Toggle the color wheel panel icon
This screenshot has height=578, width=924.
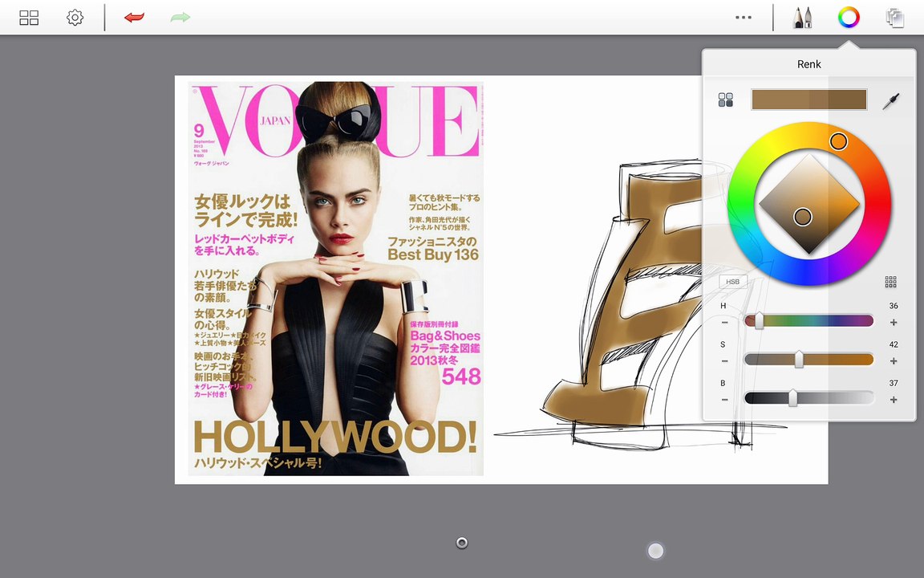point(849,18)
